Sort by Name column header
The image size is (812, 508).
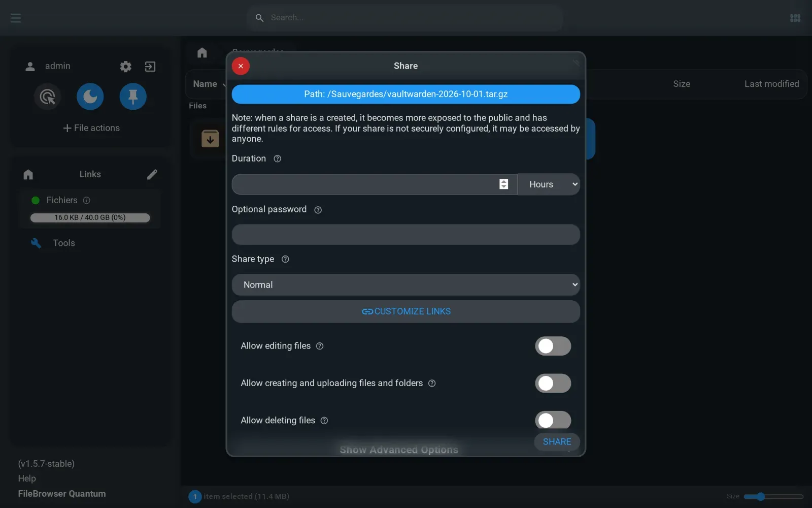[205, 84]
